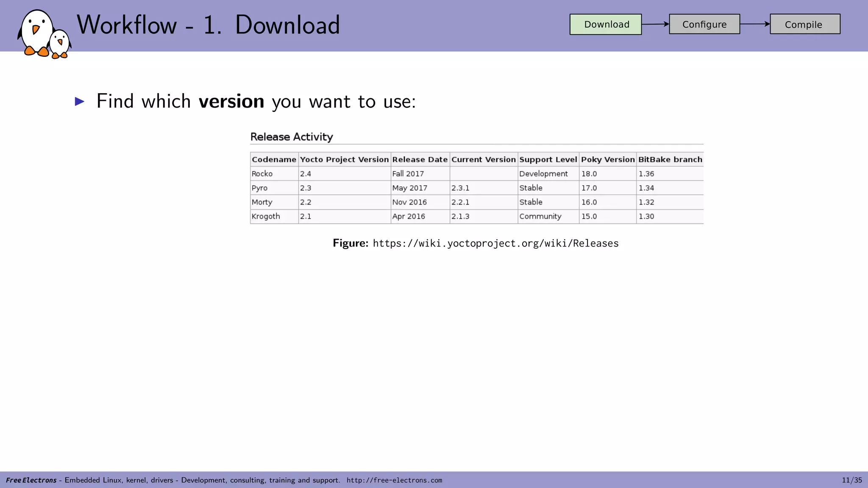Screen dimensions: 868x488
Task: Click the Free Electrons name in footer
Action: pyautogui.click(x=31, y=480)
